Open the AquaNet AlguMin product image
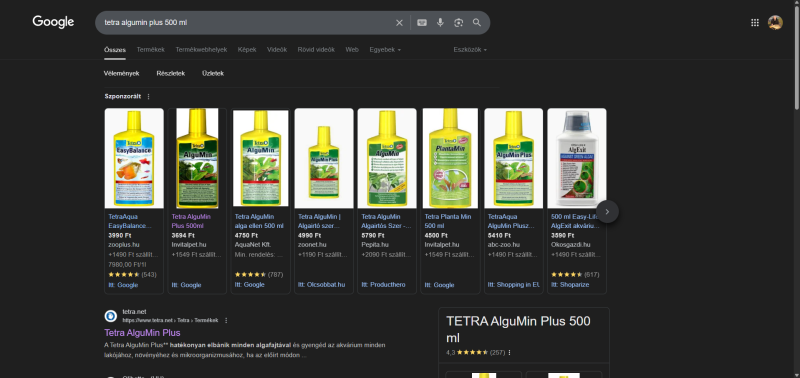800x378 pixels. tap(261, 158)
